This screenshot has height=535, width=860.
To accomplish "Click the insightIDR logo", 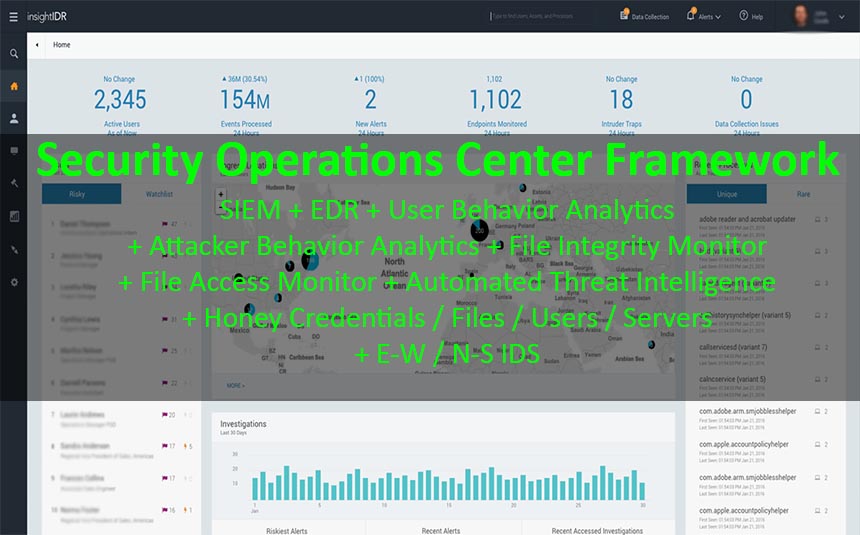I will tap(47, 16).
